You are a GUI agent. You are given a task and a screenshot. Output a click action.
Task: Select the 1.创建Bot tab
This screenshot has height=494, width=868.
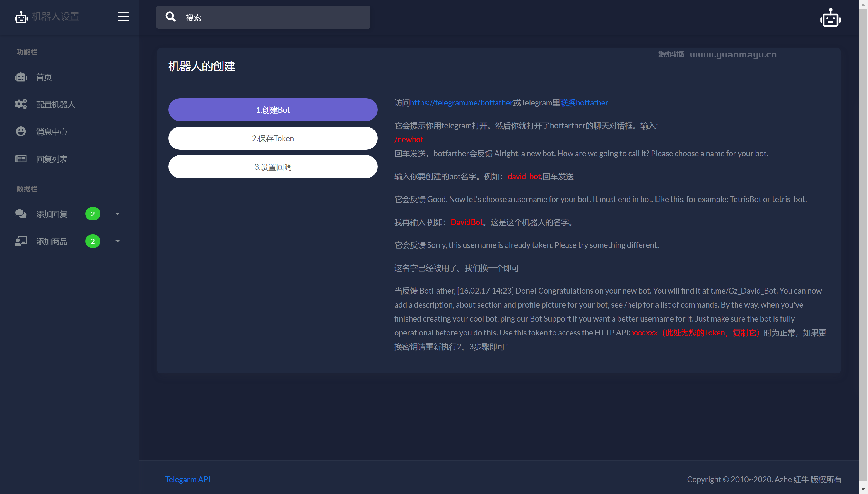[273, 110]
